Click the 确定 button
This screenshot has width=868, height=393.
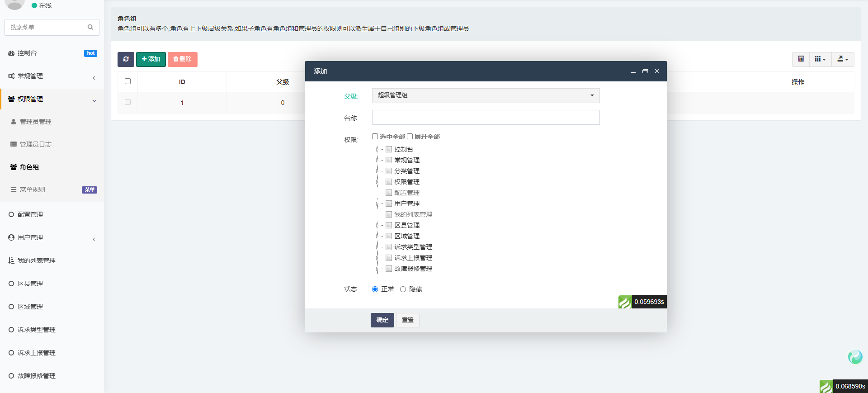pos(382,320)
